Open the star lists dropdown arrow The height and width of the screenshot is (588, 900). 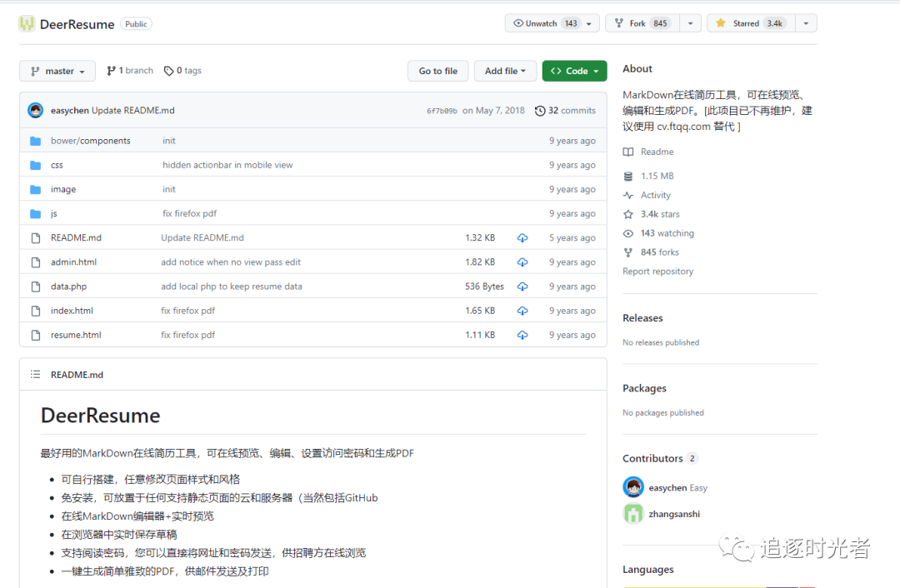coord(806,23)
